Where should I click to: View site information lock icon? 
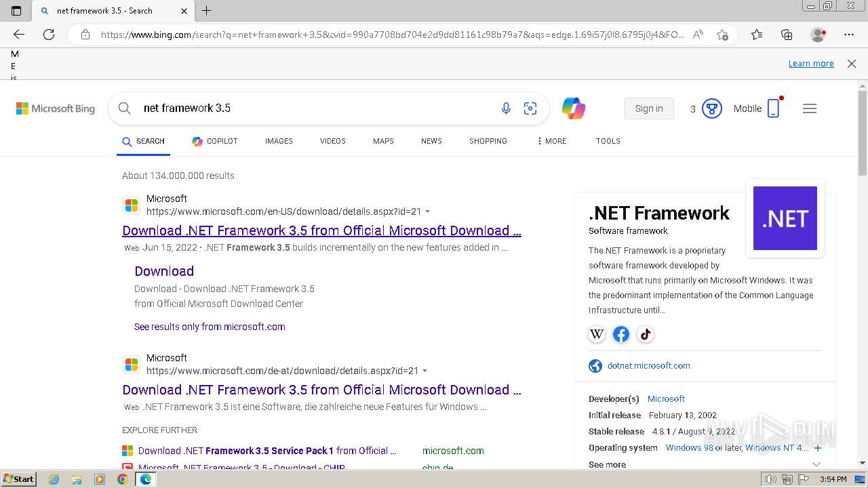pos(85,35)
